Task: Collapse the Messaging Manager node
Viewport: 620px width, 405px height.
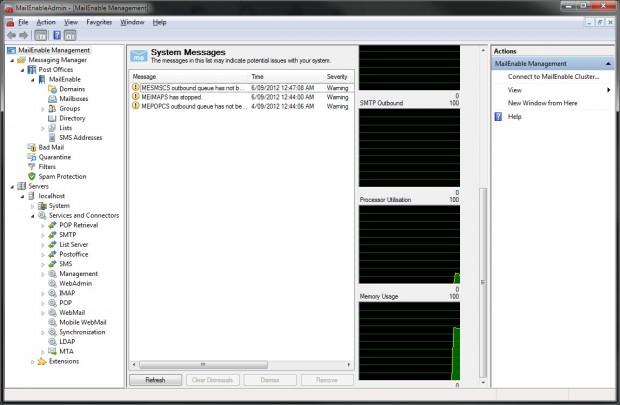Action: pos(12,60)
